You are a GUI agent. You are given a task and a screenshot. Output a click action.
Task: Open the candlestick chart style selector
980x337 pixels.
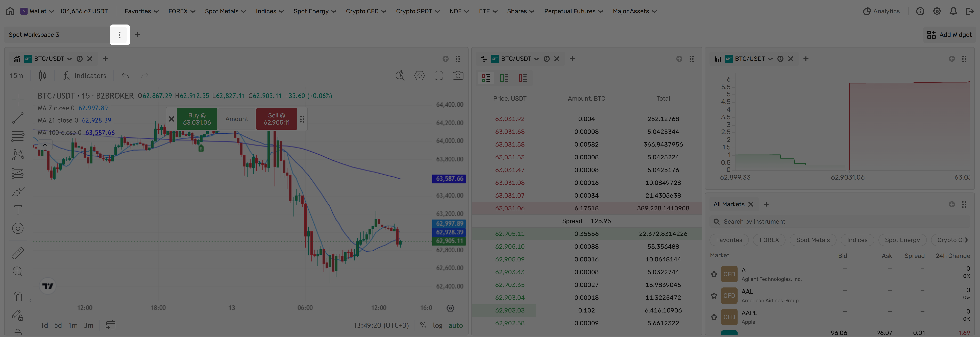click(x=43, y=76)
